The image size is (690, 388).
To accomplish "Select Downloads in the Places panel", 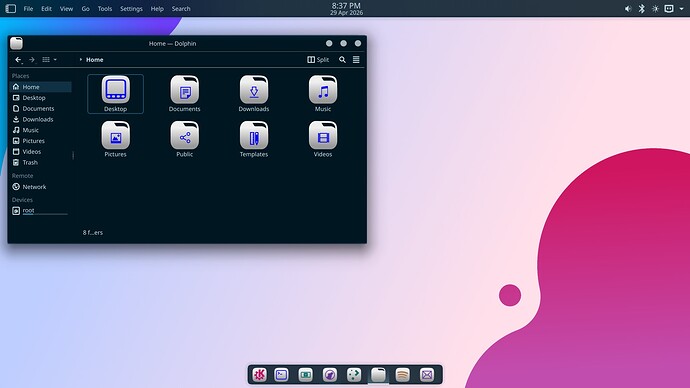I will pyautogui.click(x=40, y=119).
